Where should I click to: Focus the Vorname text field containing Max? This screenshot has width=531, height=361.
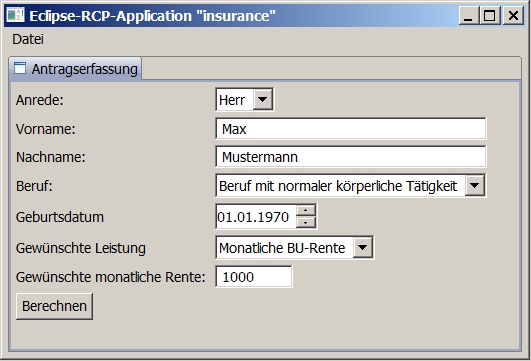[x=351, y=129]
